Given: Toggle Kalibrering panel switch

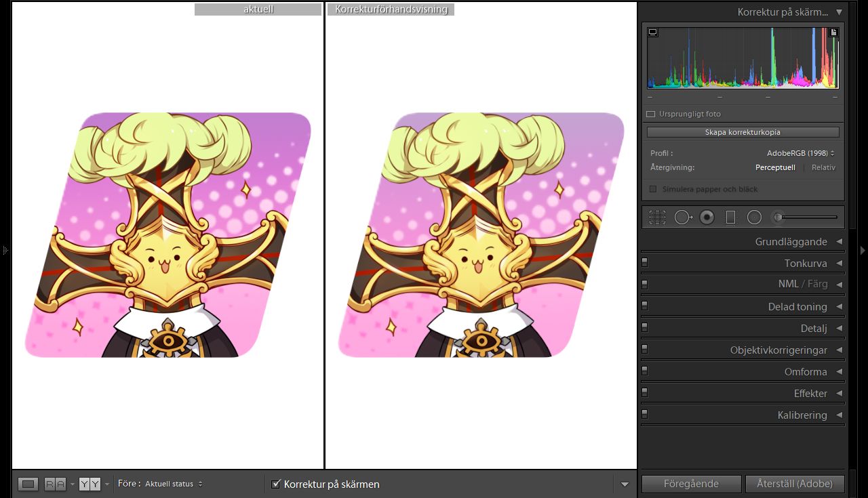Looking at the screenshot, I should pyautogui.click(x=644, y=414).
